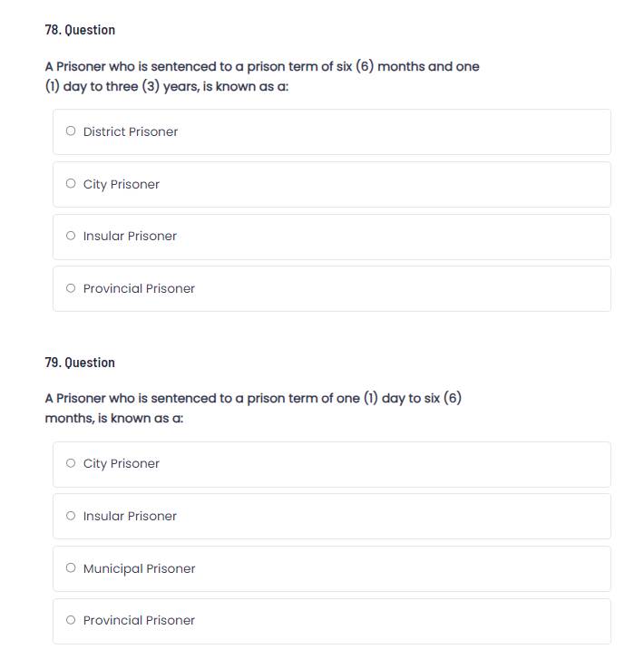This screenshot has height=659, width=644.
Task: Select City Prisoner radio button in question 79
Action: 71,463
